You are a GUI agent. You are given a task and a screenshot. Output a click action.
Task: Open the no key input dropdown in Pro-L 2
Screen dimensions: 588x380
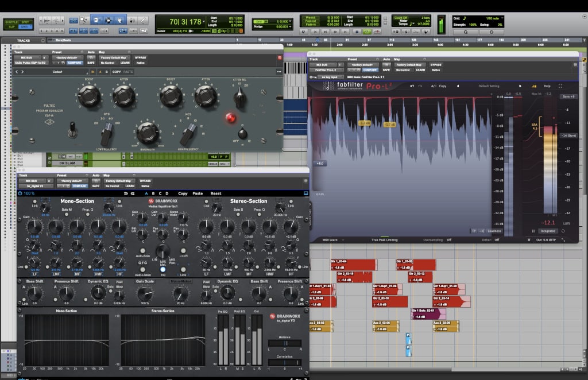pyautogui.click(x=330, y=77)
